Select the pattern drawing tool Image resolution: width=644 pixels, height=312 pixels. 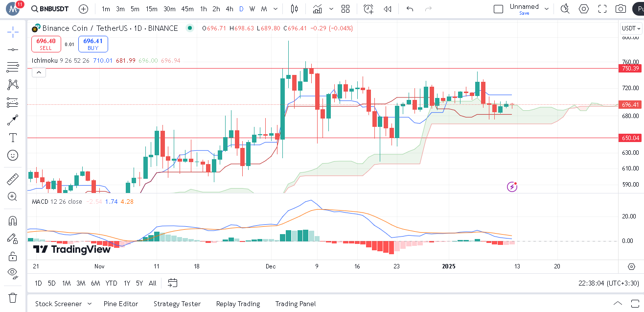(x=13, y=85)
